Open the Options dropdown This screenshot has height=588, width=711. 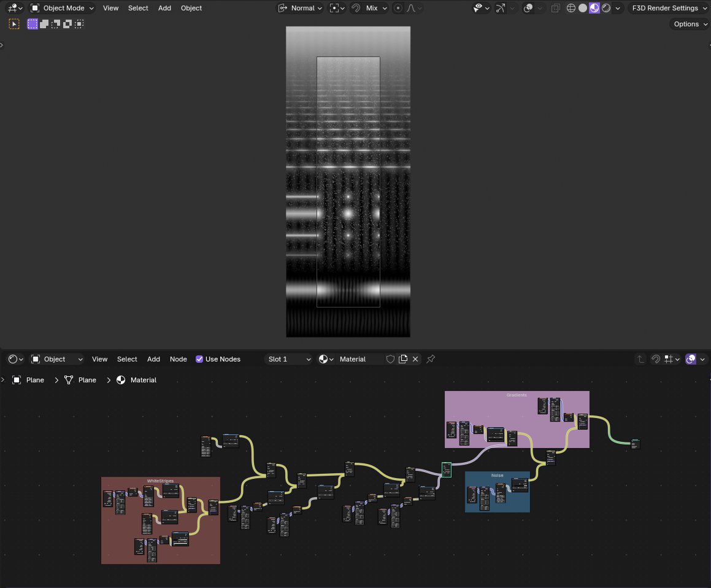[x=690, y=24]
